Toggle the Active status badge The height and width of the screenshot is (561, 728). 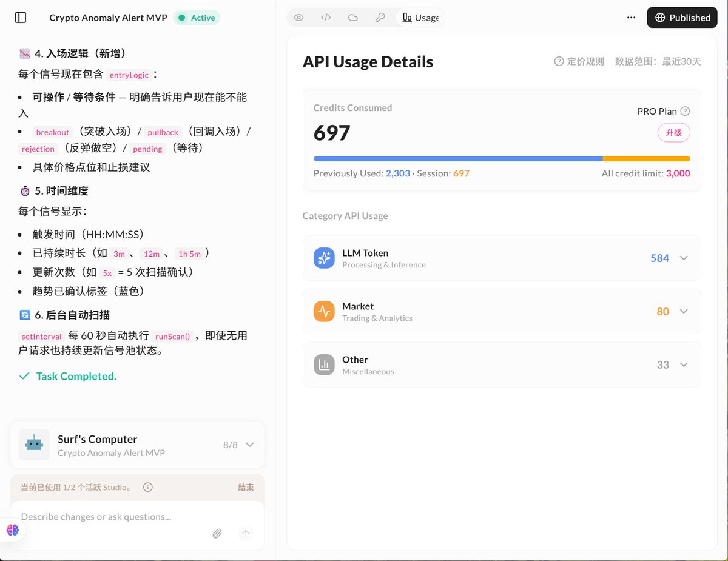click(197, 18)
